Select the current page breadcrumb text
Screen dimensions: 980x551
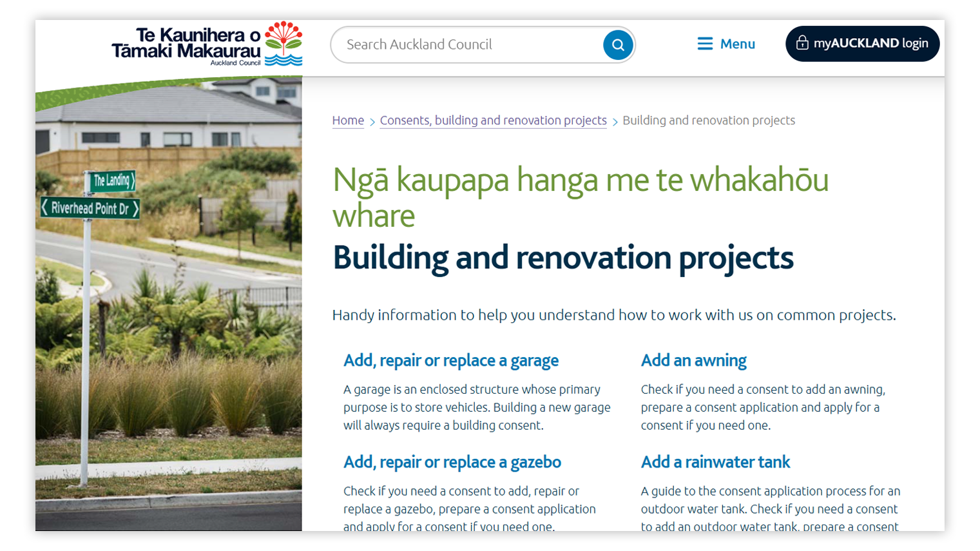[708, 121]
